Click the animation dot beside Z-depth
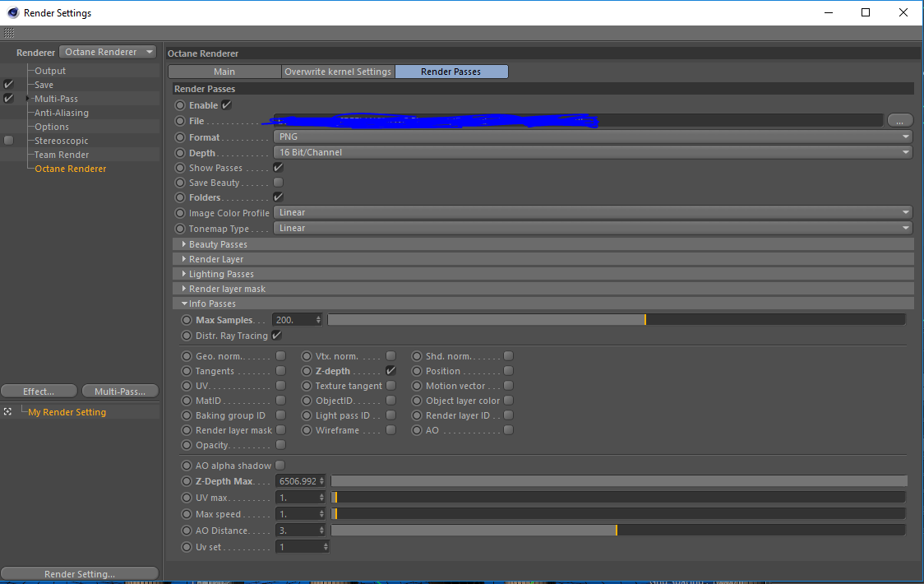Image resolution: width=924 pixels, height=584 pixels. 307,371
